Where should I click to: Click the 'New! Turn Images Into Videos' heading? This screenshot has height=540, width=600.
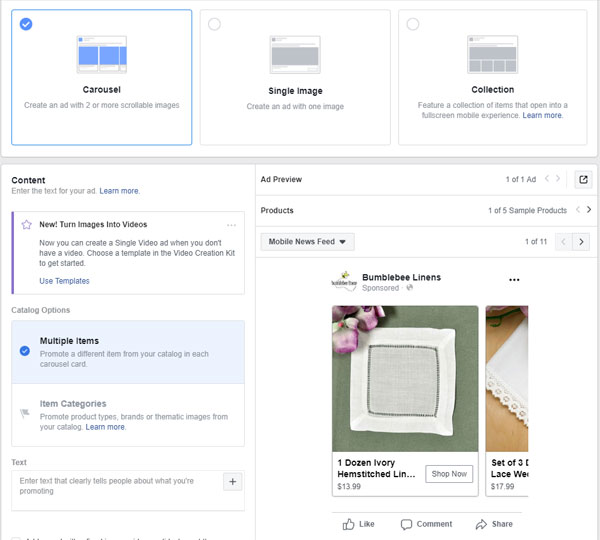tap(93, 224)
